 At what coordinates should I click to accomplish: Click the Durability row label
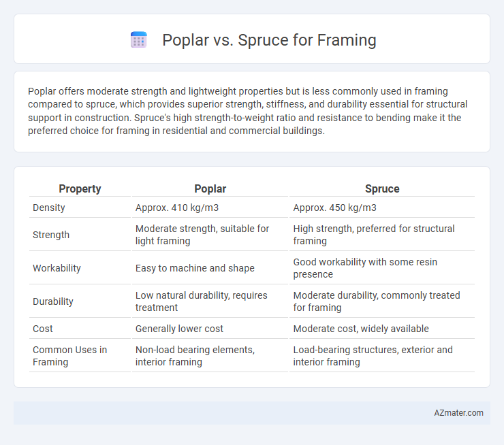(53, 301)
